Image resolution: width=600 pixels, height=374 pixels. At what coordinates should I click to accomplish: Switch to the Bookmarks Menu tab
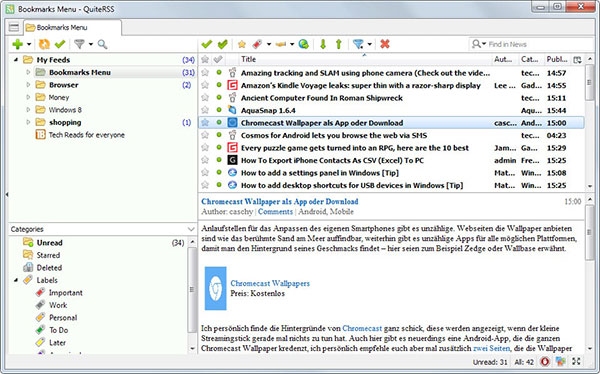tap(72, 28)
